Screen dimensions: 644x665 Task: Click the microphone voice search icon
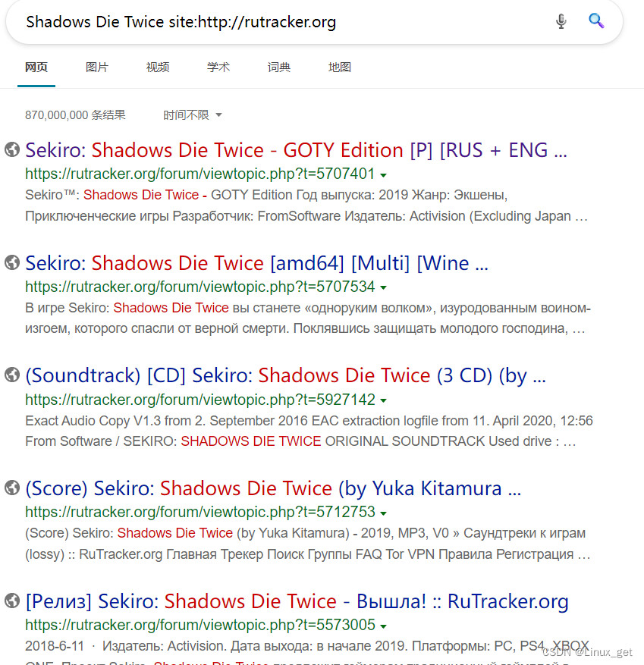[561, 21]
